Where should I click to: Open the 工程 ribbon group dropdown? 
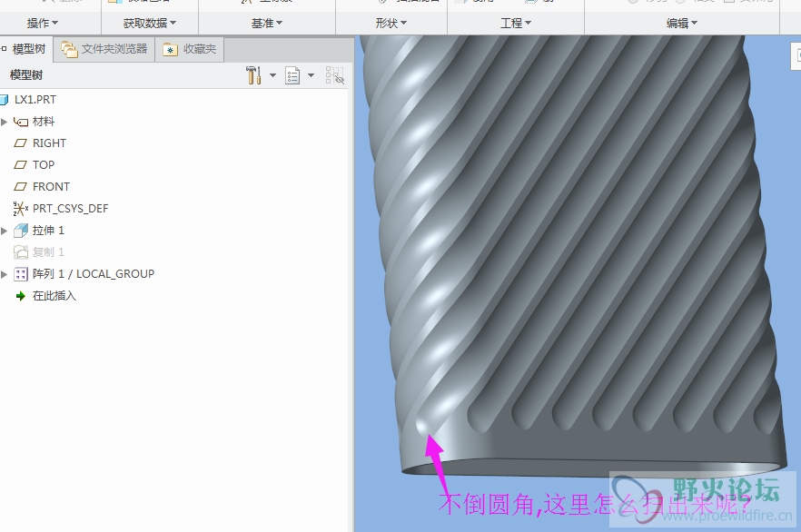[516, 23]
